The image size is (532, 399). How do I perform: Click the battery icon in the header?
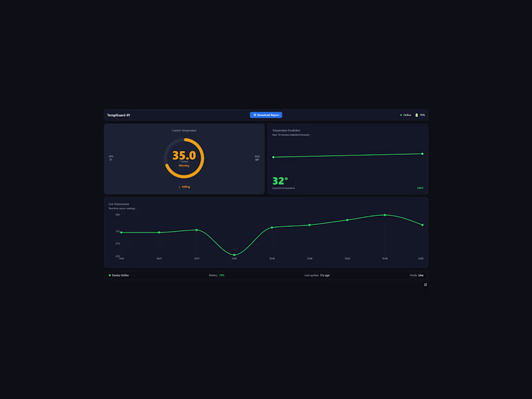[x=416, y=115]
